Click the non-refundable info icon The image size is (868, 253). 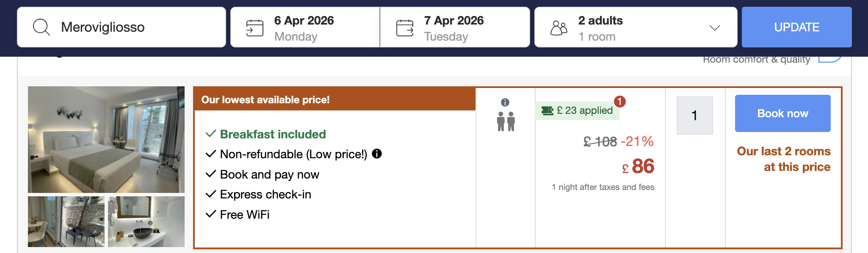[x=377, y=154]
